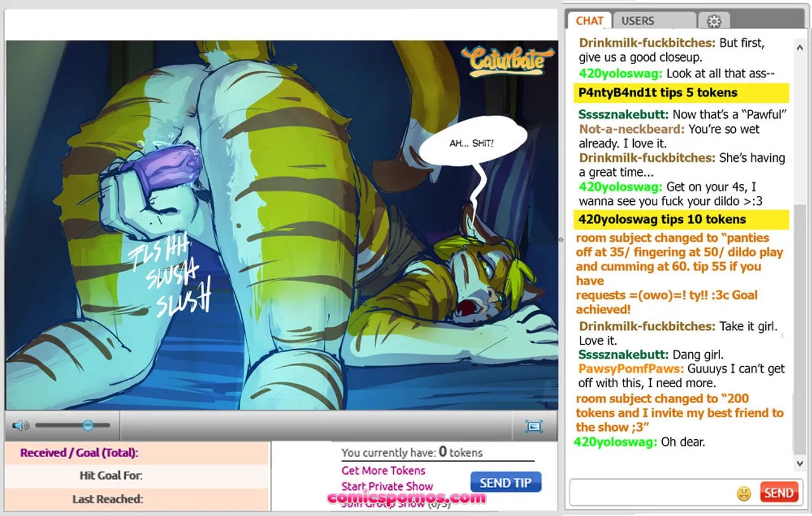The width and height of the screenshot is (812, 516).
Task: Click the SEND TIP button
Action: (506, 482)
